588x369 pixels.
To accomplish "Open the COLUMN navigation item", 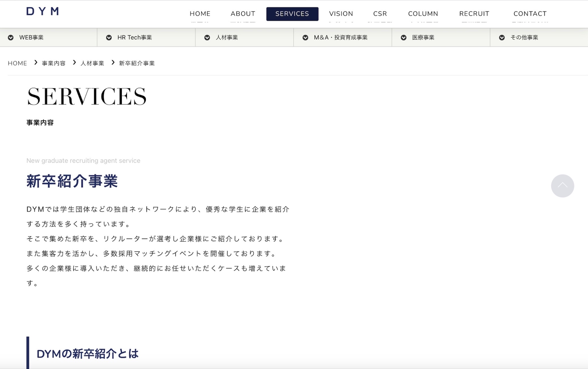I will coord(423,14).
